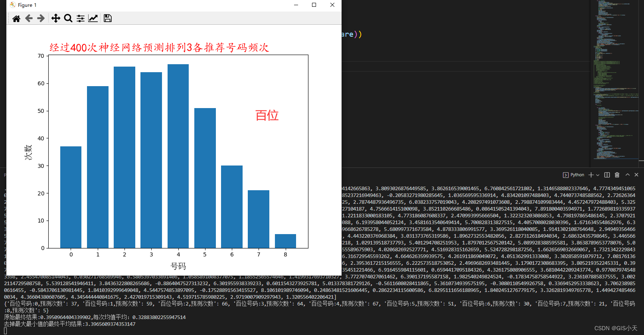644x335 pixels.
Task: Click the bar for number 2
Action: pyautogui.click(x=124, y=157)
